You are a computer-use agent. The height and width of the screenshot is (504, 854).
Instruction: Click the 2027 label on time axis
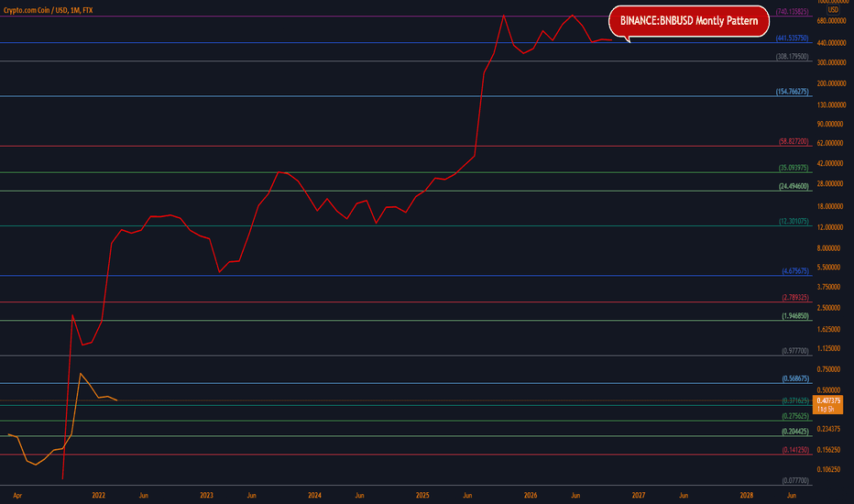coord(639,495)
